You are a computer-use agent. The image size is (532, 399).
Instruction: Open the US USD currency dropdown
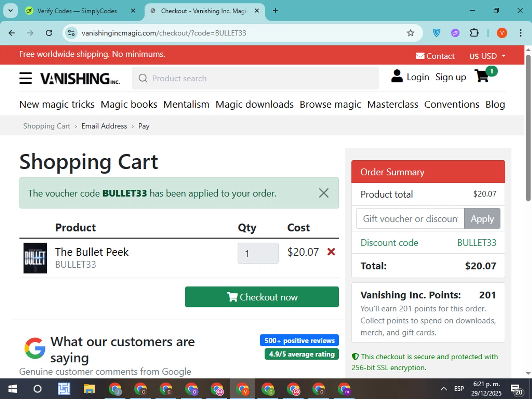tap(488, 56)
